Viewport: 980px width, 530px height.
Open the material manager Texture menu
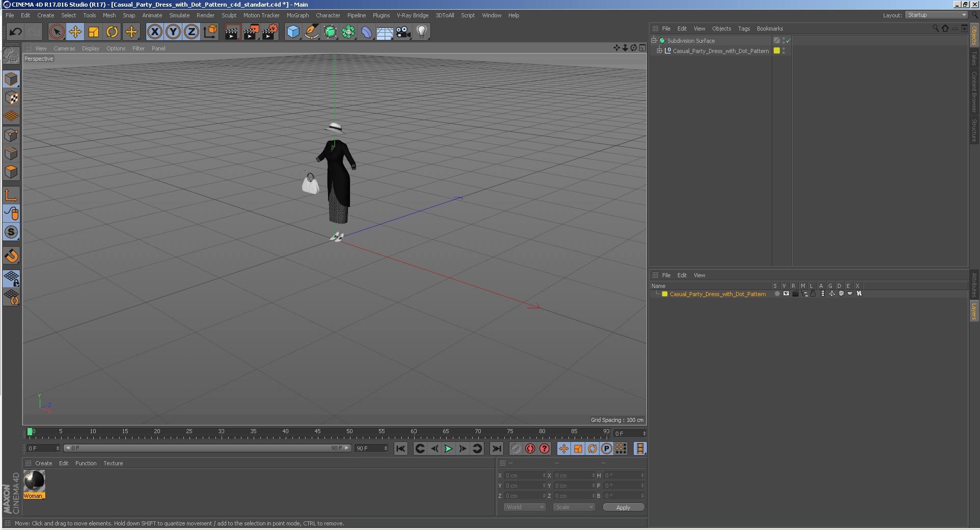[113, 463]
